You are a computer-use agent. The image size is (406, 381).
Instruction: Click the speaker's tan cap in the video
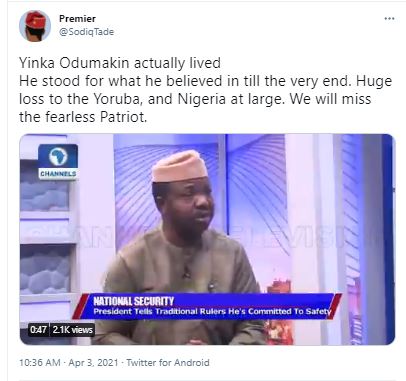(179, 166)
